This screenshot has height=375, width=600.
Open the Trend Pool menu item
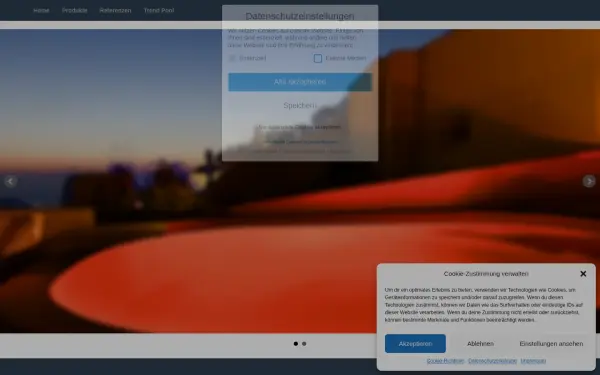point(159,10)
